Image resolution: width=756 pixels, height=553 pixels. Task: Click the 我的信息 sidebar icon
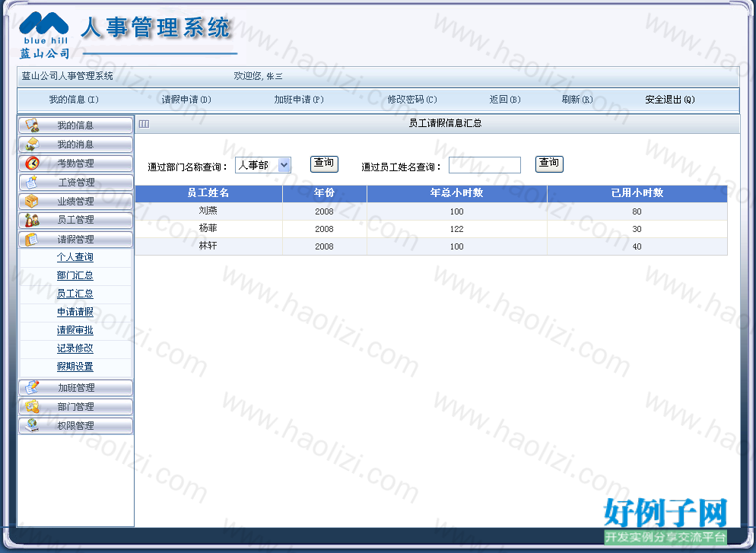pyautogui.click(x=32, y=126)
